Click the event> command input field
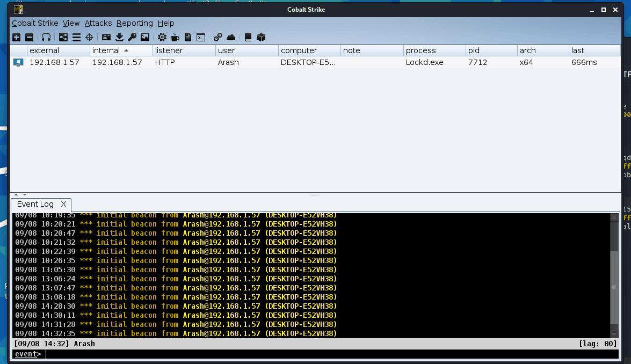 [332, 354]
